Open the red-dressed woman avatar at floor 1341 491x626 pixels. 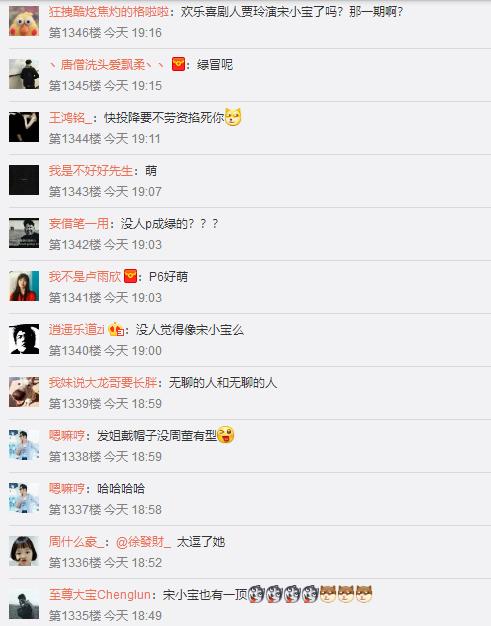24,286
